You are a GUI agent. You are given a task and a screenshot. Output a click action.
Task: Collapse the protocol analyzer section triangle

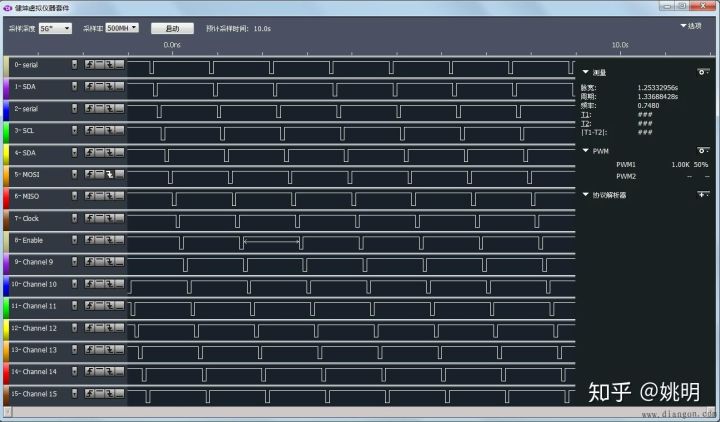click(585, 195)
